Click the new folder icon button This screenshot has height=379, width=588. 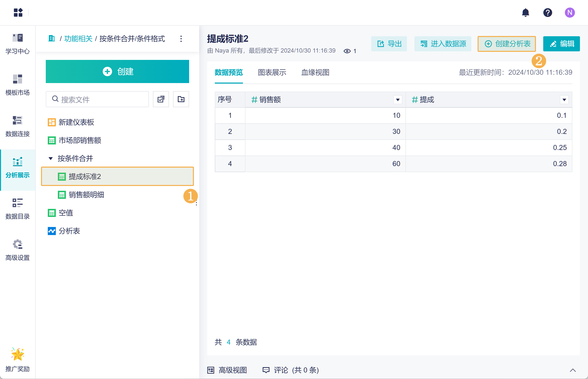coord(181,99)
